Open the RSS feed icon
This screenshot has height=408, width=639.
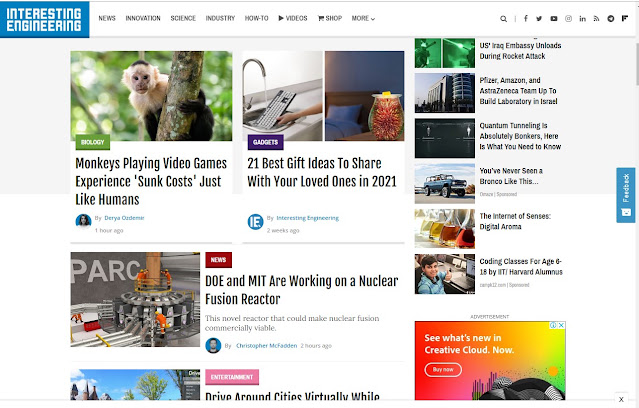point(597,18)
